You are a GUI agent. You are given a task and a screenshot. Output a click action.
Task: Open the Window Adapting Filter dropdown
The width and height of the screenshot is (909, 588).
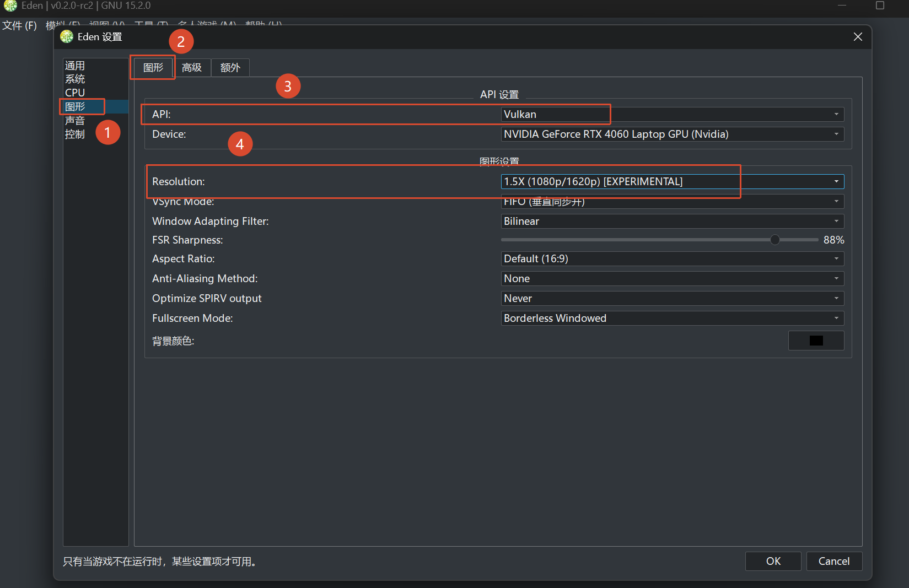(672, 221)
